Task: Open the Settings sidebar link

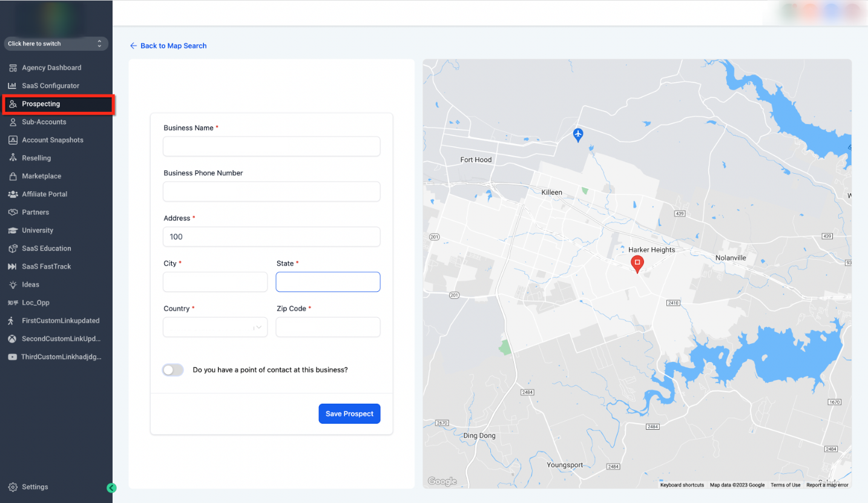Action: pos(35,487)
